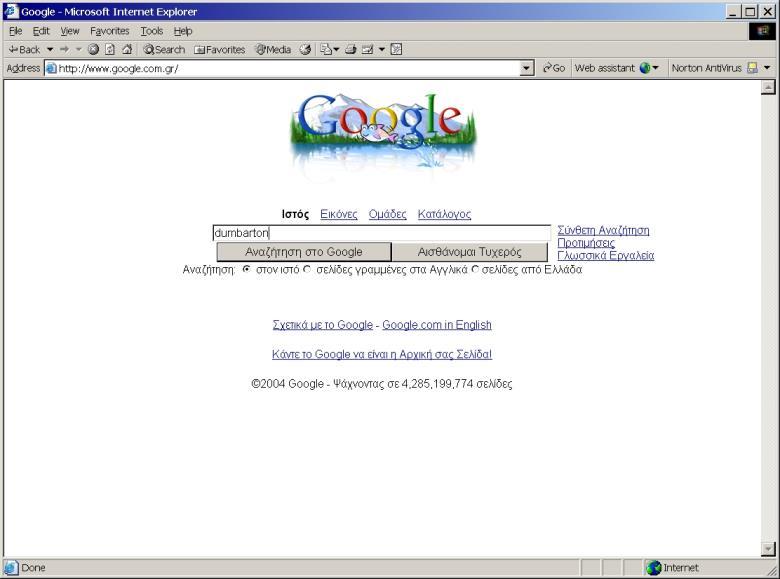Click the scrollbar up arrow
The width and height of the screenshot is (780, 579).
tap(768, 88)
